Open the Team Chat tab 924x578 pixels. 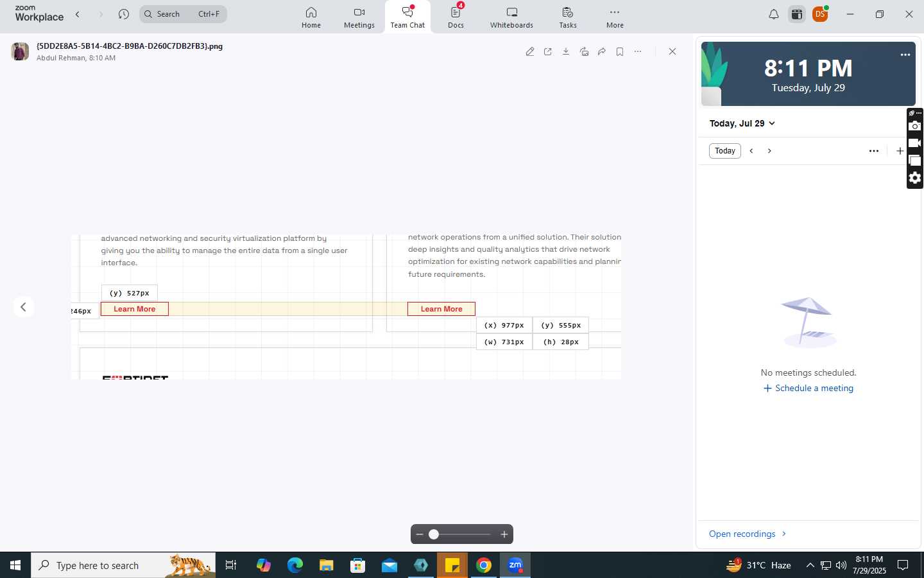coord(407,17)
